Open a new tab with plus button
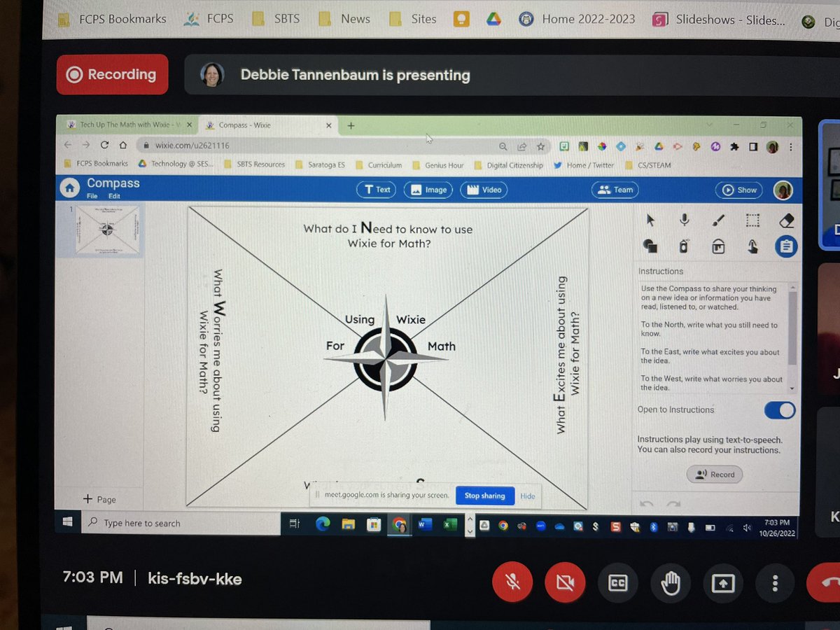This screenshot has width=840, height=630. point(351,125)
